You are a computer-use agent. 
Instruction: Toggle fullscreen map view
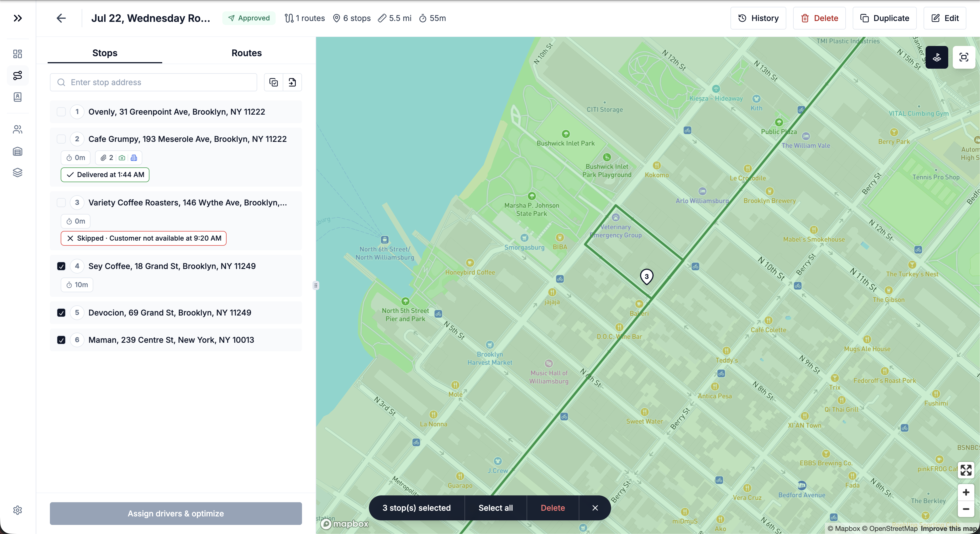[966, 470]
